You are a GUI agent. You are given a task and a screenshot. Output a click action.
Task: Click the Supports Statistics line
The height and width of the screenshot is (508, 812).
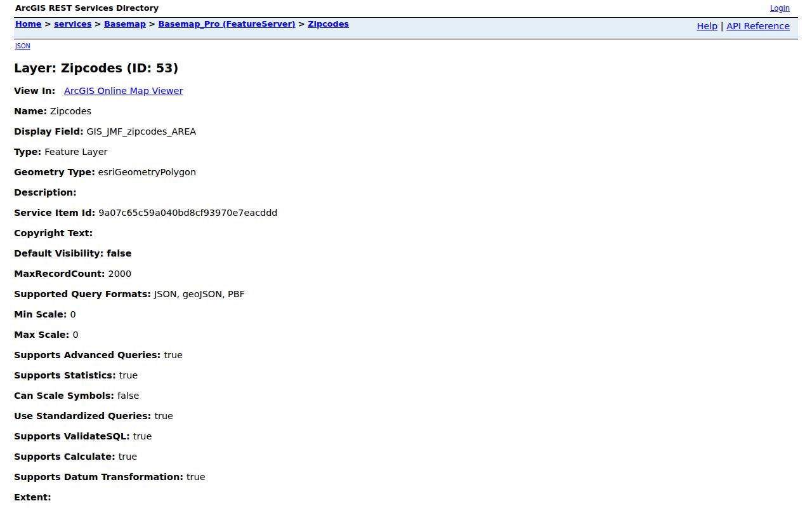[76, 375]
